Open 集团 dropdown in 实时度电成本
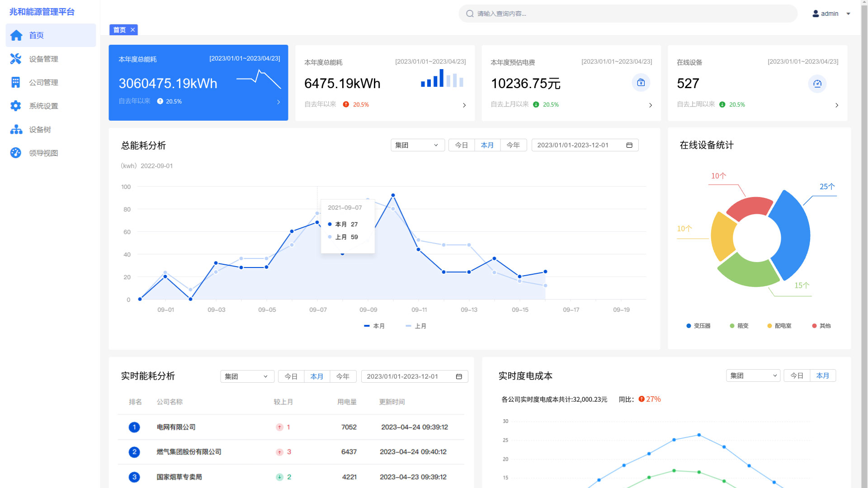This screenshot has height=488, width=868. 753,375
